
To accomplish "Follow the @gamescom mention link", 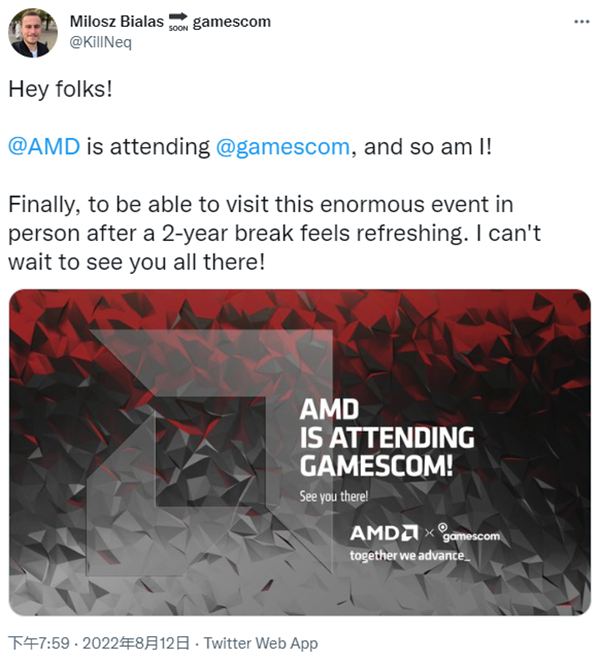I will pos(283,146).
